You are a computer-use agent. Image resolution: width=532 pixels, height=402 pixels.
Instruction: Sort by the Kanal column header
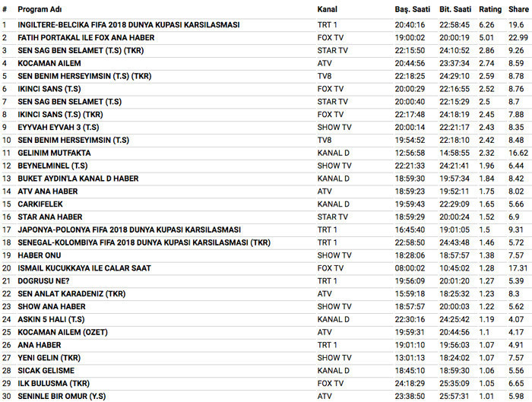[x=328, y=9]
